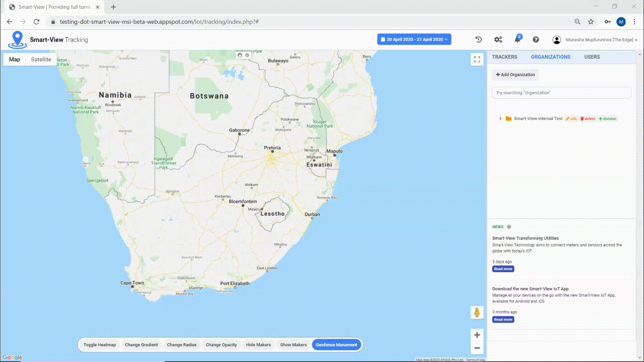Screen dimensions: 644x362
Task: Zoom out on the map
Action: click(x=477, y=348)
